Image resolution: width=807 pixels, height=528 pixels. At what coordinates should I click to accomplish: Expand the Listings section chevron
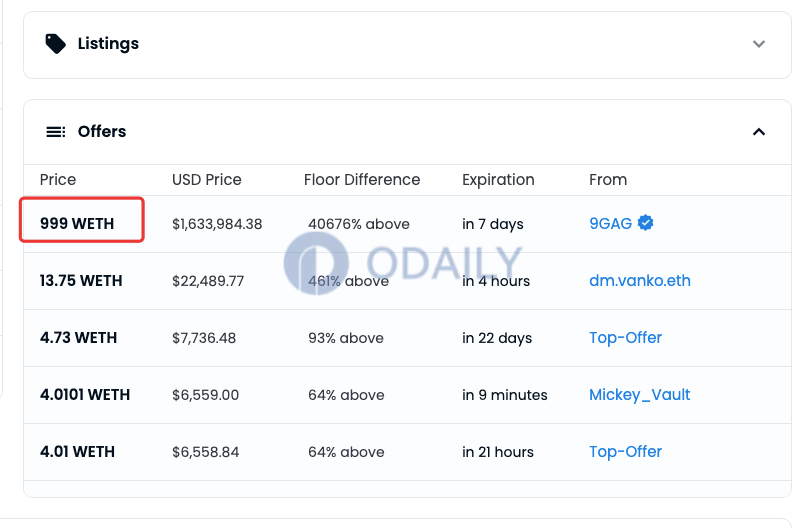tap(759, 44)
